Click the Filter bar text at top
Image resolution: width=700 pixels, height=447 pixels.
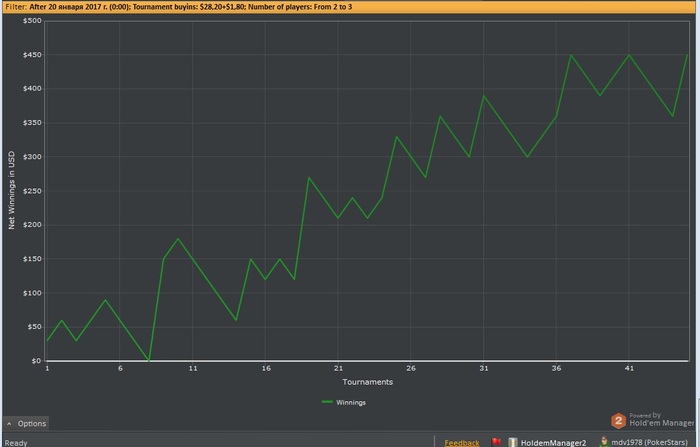click(x=179, y=7)
